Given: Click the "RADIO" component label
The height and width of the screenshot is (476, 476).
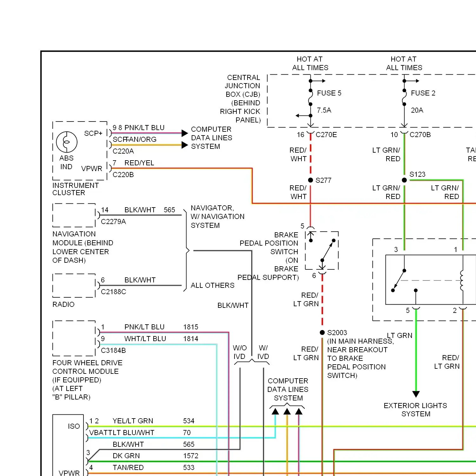Looking at the screenshot, I should [63, 304].
